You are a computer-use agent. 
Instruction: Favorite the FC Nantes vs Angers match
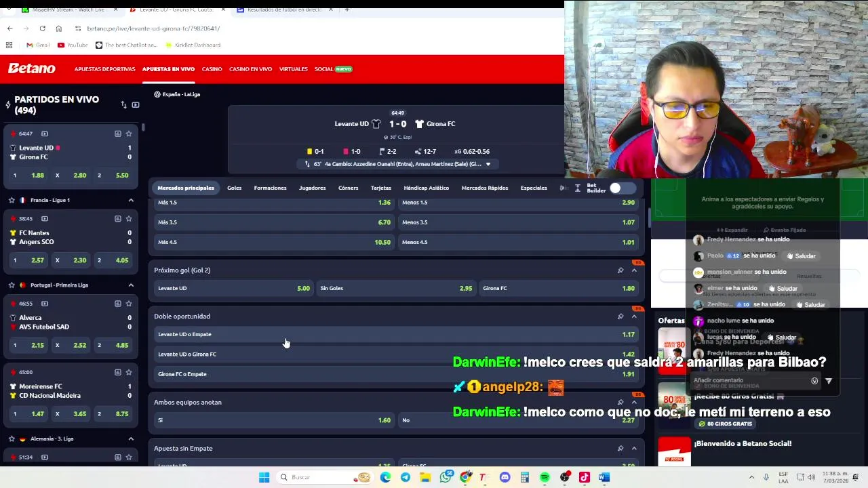point(129,218)
